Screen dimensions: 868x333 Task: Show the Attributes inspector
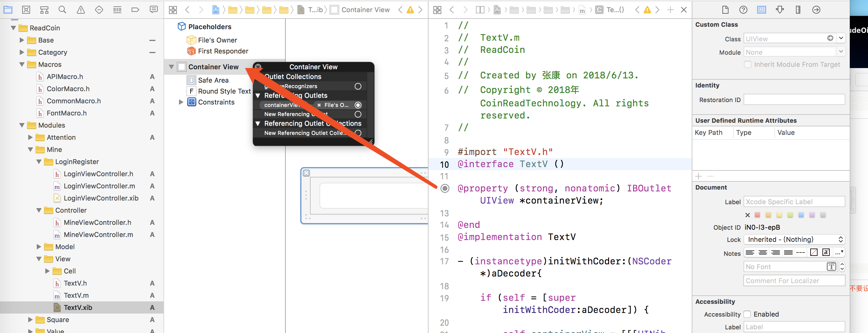pyautogui.click(x=780, y=10)
